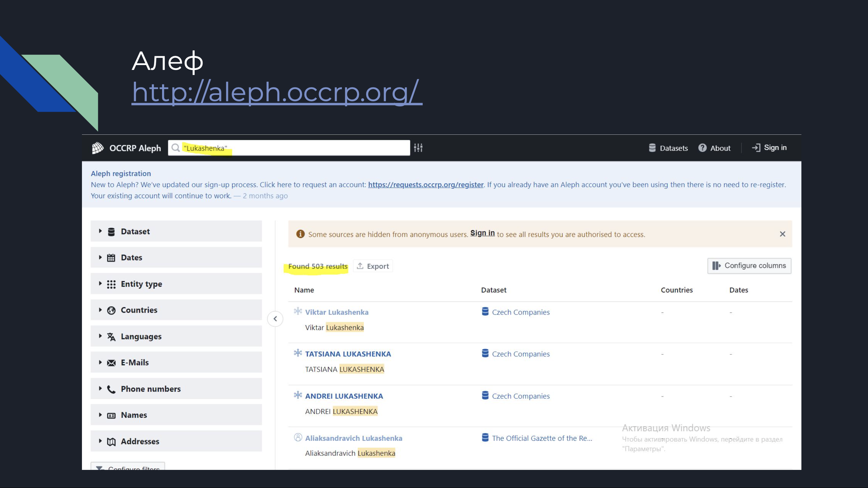Click the Countries globe icon
This screenshot has height=488, width=868.
[x=111, y=310]
